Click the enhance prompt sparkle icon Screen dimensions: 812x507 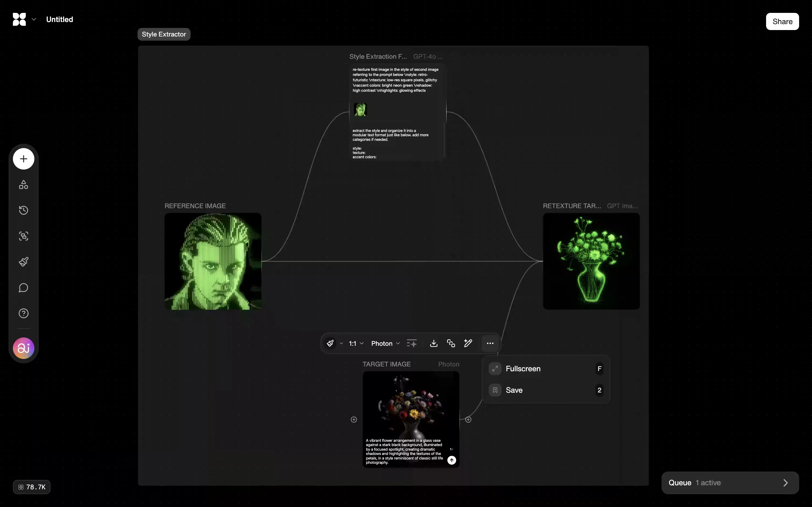tap(412, 343)
